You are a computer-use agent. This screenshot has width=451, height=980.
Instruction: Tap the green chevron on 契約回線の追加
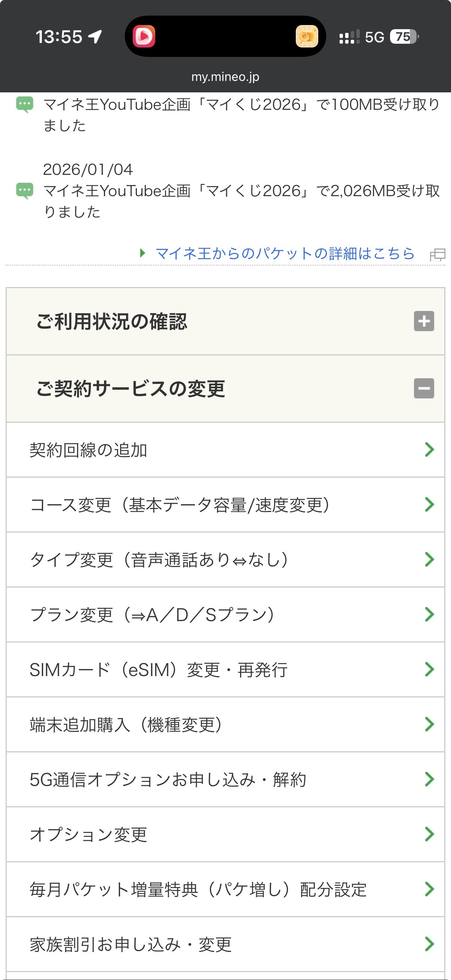(x=429, y=450)
